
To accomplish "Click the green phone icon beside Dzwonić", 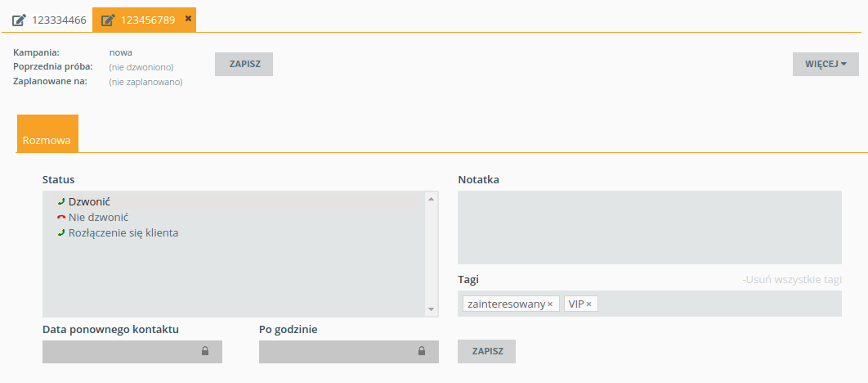I will coord(61,202).
